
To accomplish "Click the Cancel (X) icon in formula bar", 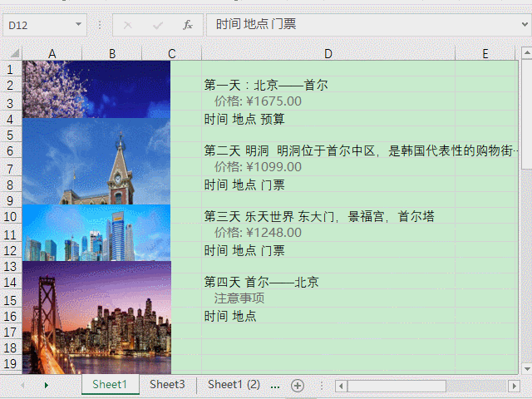I will 128,25.
